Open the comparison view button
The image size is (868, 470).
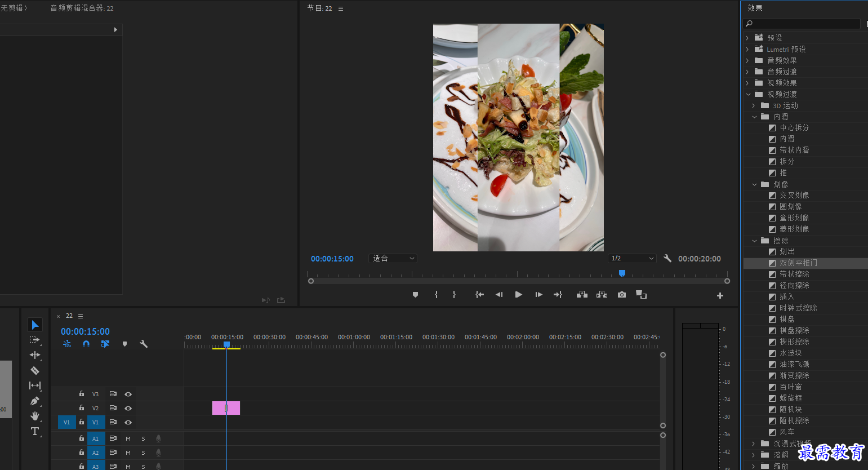coord(641,295)
